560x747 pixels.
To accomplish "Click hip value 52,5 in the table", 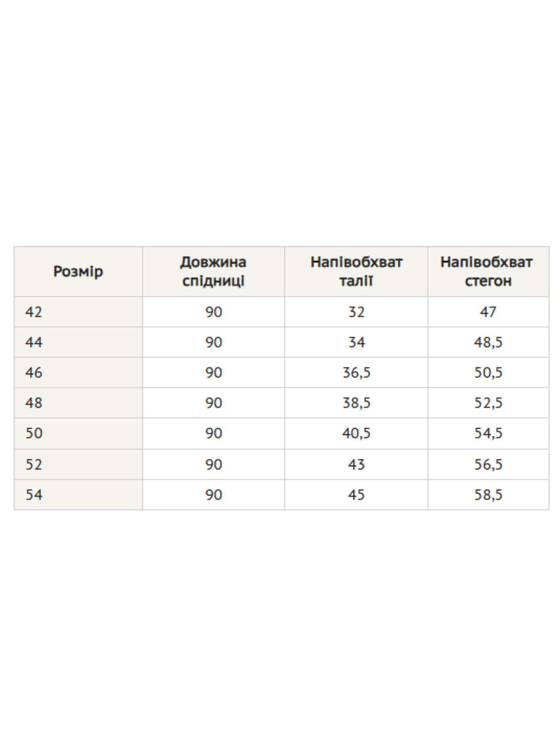I will [x=488, y=403].
